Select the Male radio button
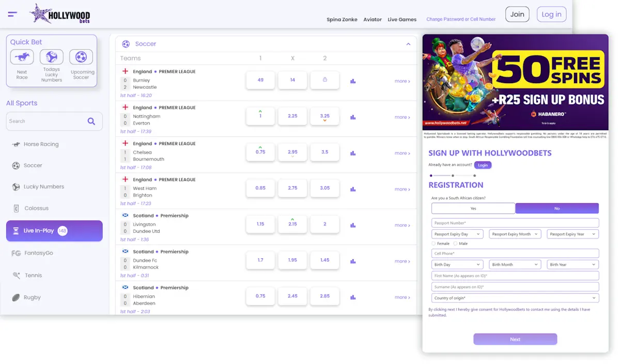The image size is (620, 364). pyautogui.click(x=455, y=243)
